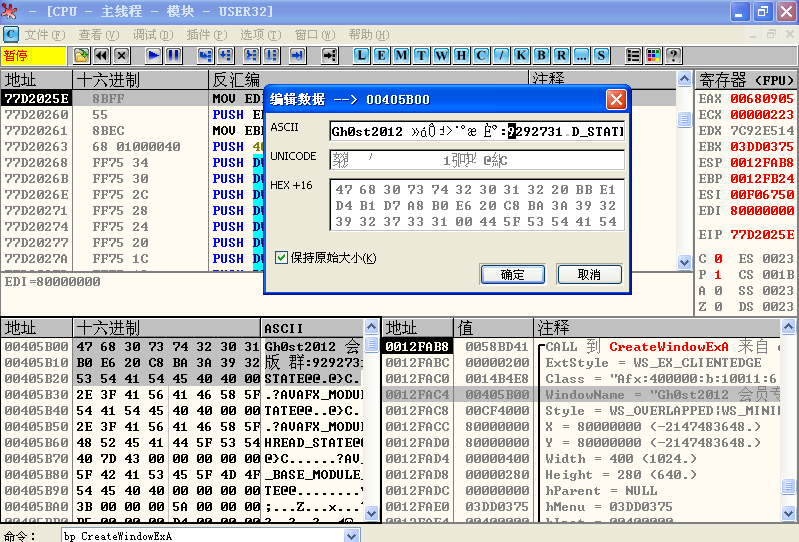Image resolution: width=799 pixels, height=542 pixels.
Task: Select dump row address 00405B30
Action: [x=36, y=395]
